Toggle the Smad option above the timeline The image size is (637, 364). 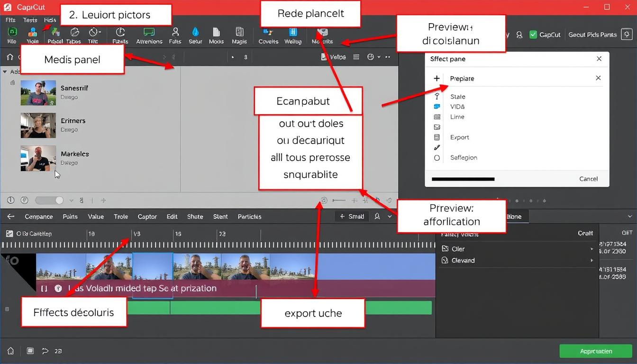tap(351, 216)
